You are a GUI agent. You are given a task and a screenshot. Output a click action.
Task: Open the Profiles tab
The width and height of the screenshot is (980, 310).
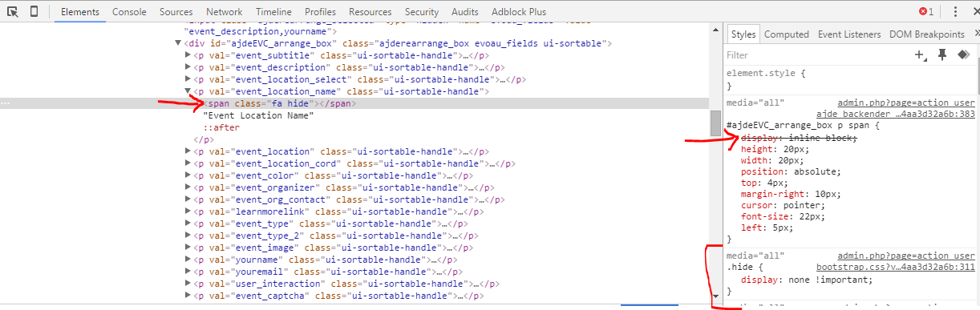coord(320,12)
